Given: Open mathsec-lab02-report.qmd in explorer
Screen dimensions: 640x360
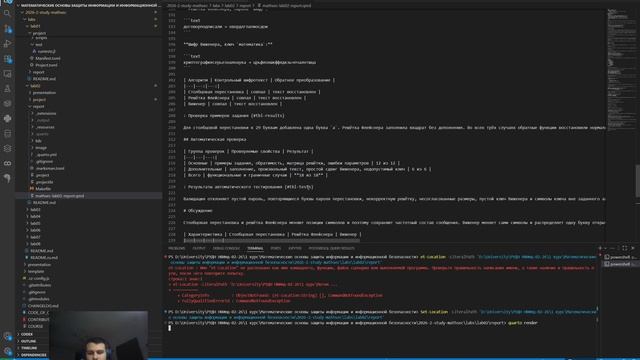Looking at the screenshot, I should 59,196.
